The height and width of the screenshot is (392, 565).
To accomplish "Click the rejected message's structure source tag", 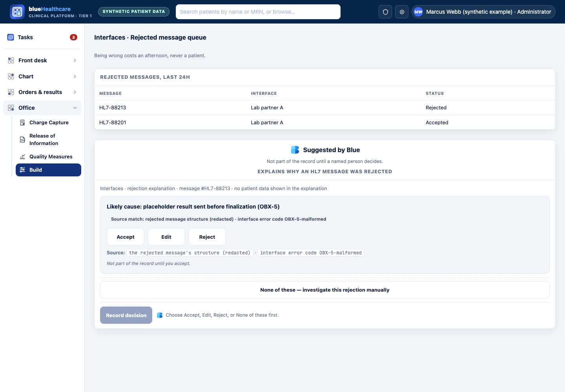I will [190, 253].
